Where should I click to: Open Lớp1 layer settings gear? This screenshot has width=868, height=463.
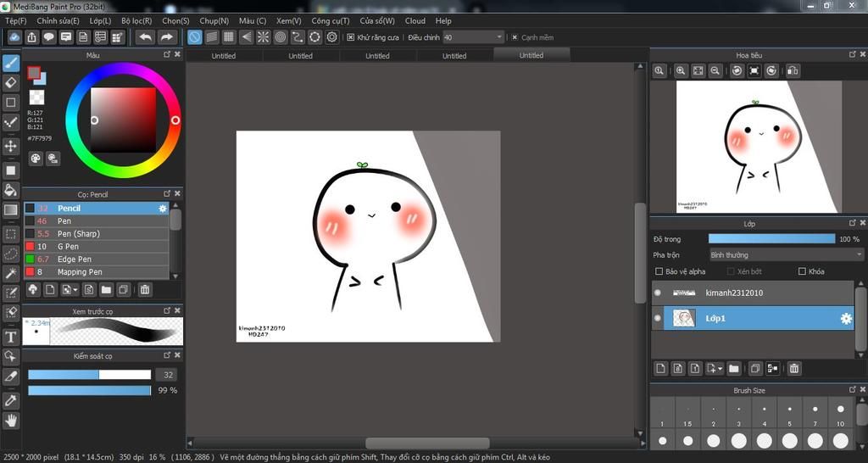coord(846,319)
